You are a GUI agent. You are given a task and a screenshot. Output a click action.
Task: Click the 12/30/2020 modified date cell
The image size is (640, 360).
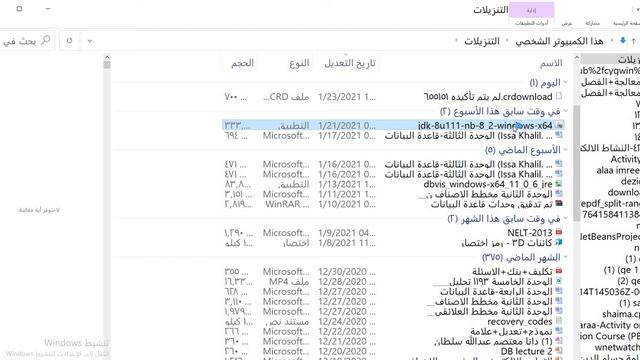pyautogui.click(x=347, y=271)
